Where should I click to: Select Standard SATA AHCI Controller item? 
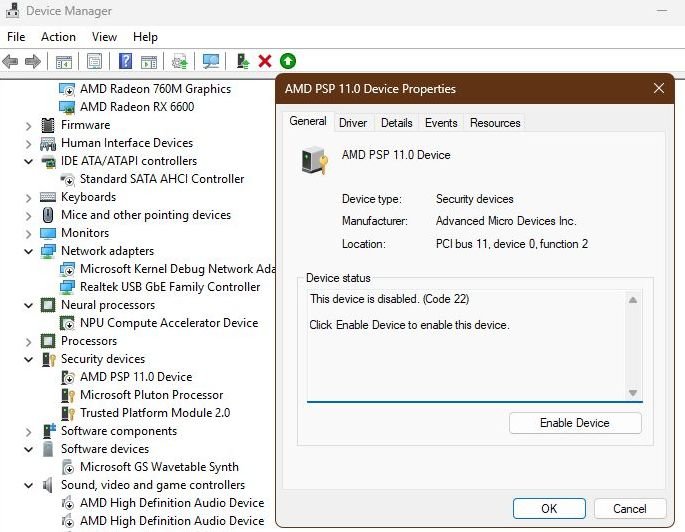pos(162,179)
